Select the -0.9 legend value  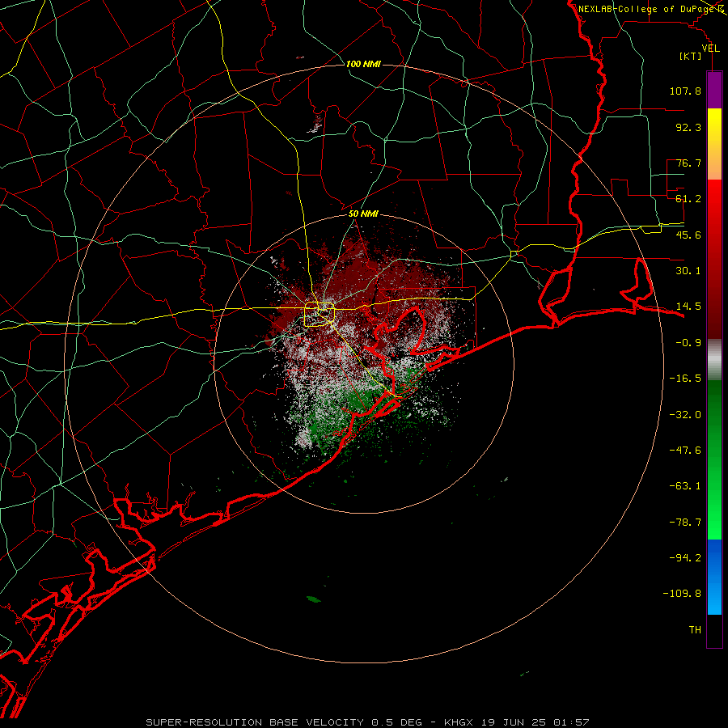(x=688, y=343)
